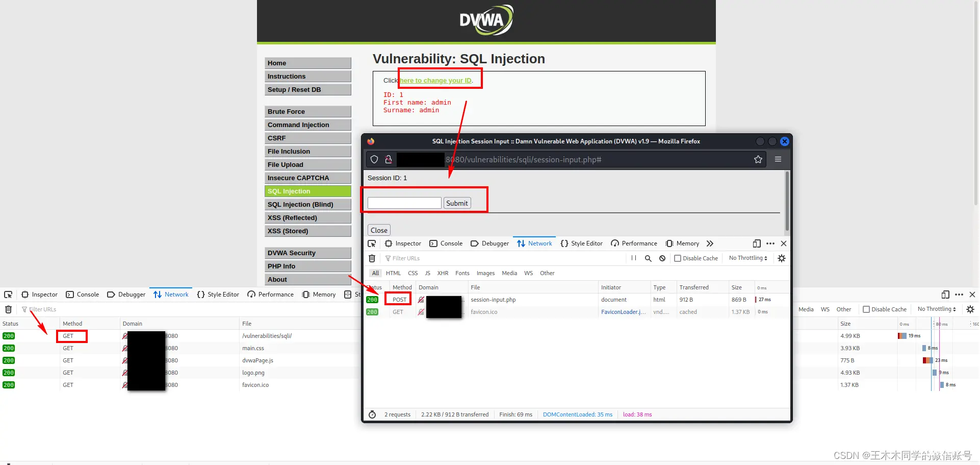Enable Disable Cache checkbox in popup devtools
Viewport: 980px width, 465px height.
[x=678, y=258]
